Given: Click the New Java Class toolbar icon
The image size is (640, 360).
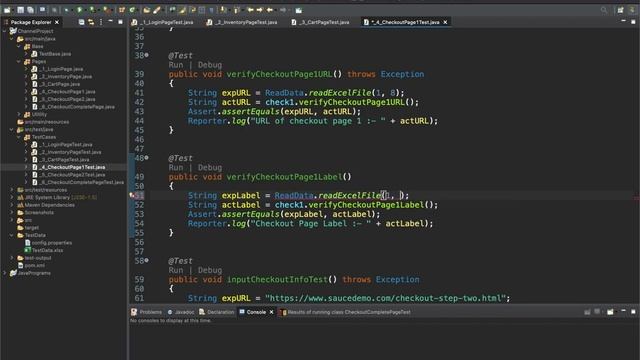Looking at the screenshot, I should [132, 10].
